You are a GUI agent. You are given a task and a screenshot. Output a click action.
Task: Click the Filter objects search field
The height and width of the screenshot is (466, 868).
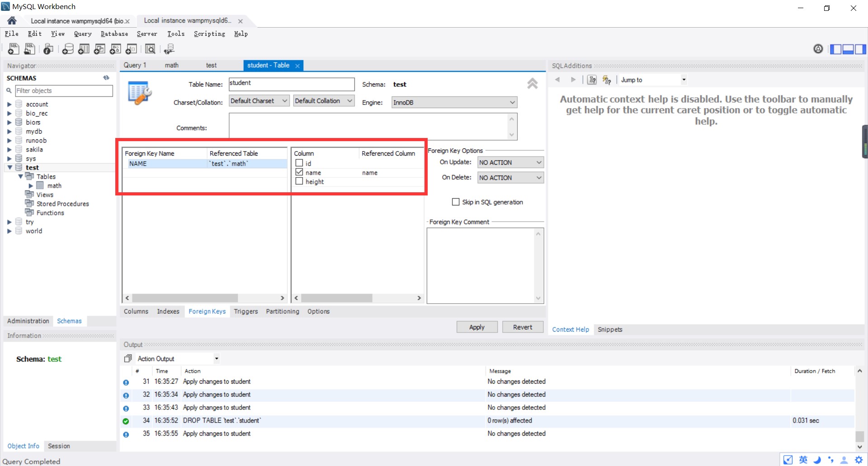click(x=64, y=90)
